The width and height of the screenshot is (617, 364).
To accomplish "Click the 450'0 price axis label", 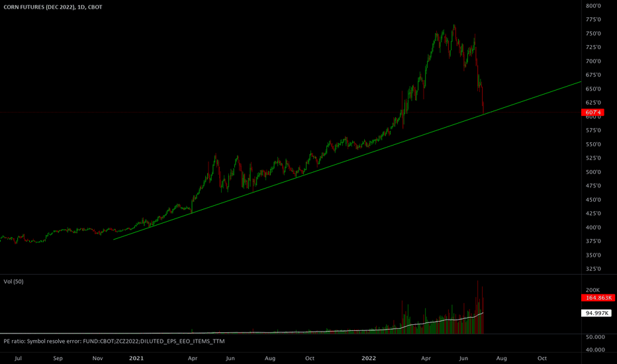I will 593,199.
